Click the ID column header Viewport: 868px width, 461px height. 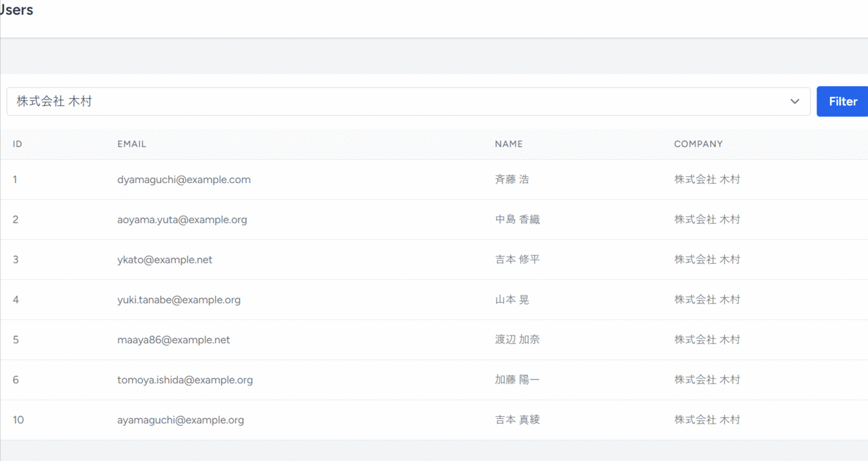click(x=18, y=144)
